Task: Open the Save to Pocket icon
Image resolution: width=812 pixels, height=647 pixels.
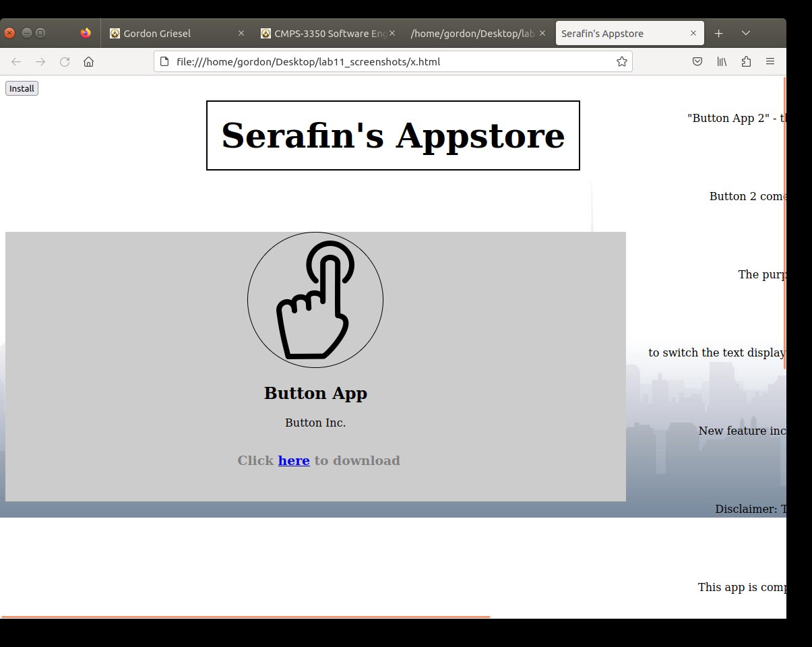Action: (697, 62)
